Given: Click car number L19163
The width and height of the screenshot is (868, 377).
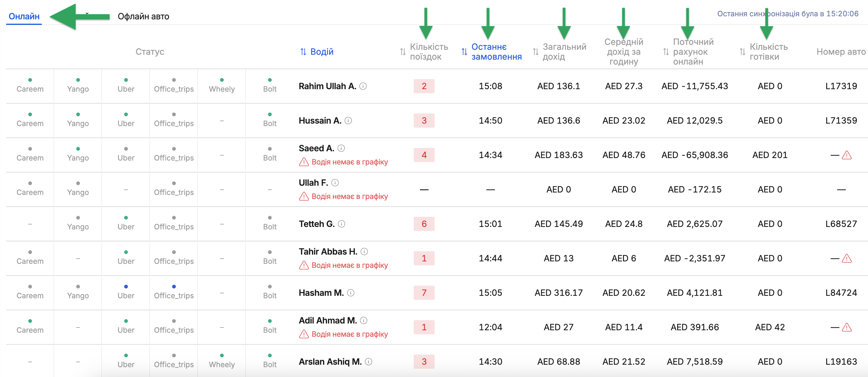Looking at the screenshot, I should 841,362.
